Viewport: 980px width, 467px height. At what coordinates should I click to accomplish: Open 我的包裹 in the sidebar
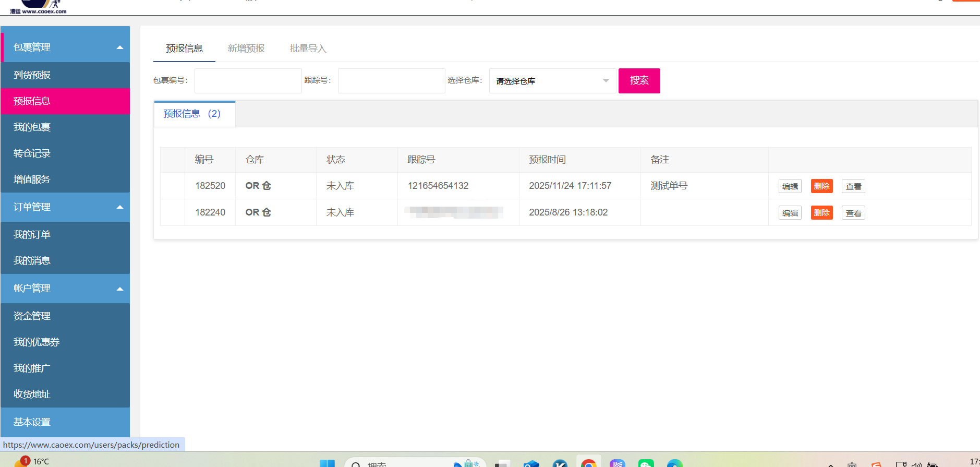click(x=32, y=127)
